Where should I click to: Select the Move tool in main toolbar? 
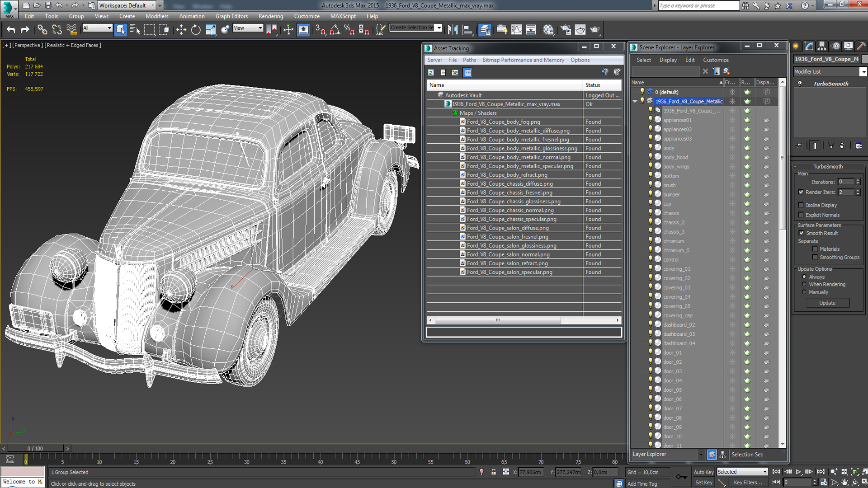(181, 30)
